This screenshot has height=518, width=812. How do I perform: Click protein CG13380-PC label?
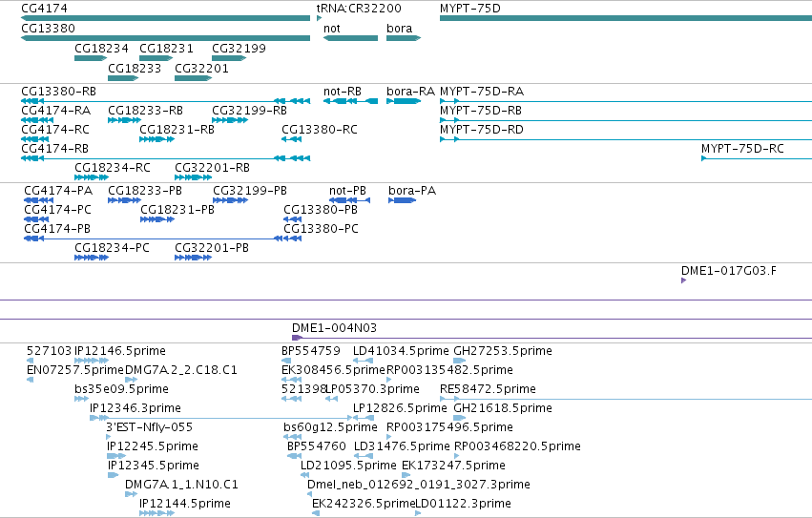point(321,229)
